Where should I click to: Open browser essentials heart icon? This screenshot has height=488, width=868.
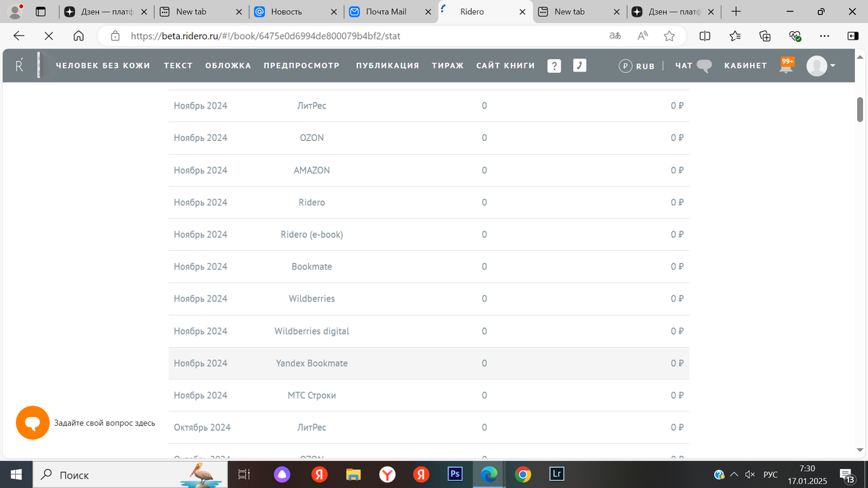[795, 35]
